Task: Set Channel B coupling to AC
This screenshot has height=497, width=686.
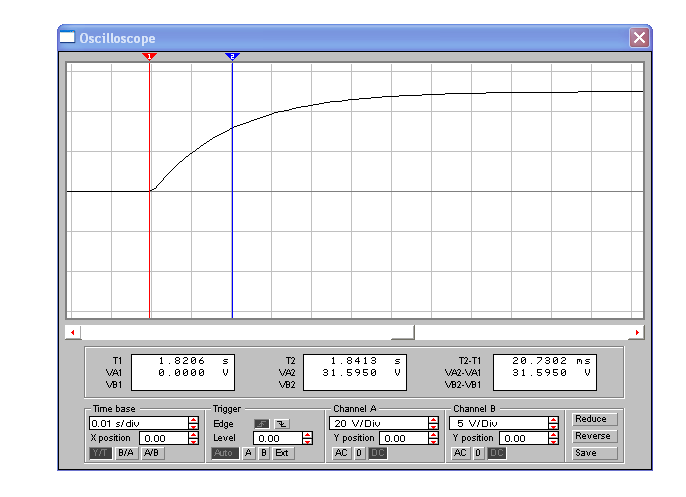Action: coord(460,453)
